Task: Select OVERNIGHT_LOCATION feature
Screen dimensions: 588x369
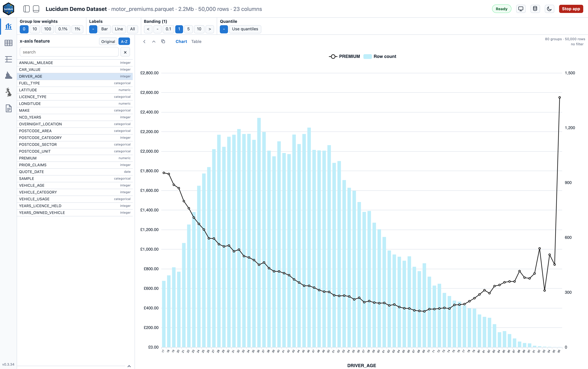Action: 75,124
